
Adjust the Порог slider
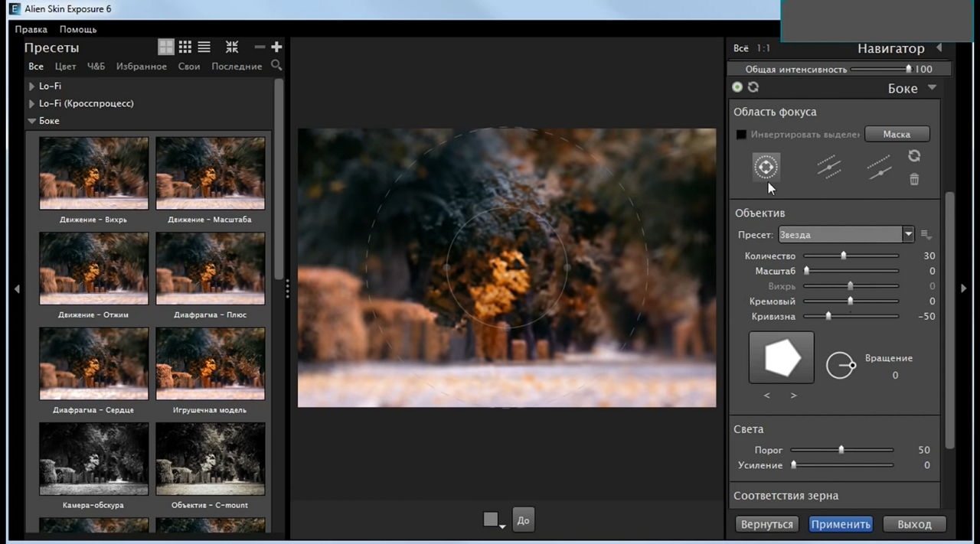842,450
